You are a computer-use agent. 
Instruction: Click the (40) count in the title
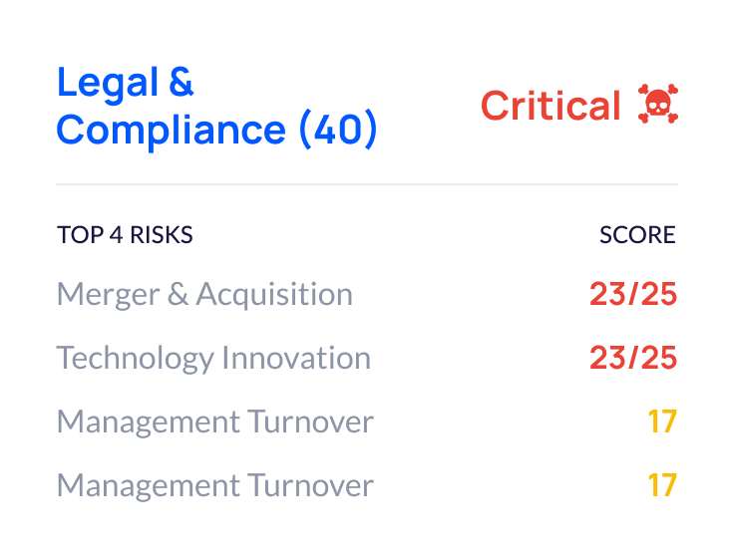(x=338, y=129)
